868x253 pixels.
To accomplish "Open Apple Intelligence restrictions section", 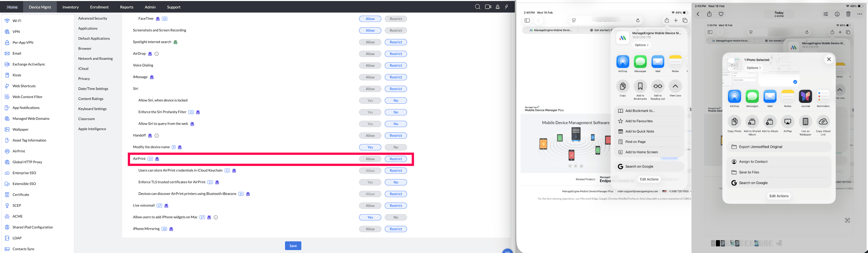I will (x=92, y=129).
